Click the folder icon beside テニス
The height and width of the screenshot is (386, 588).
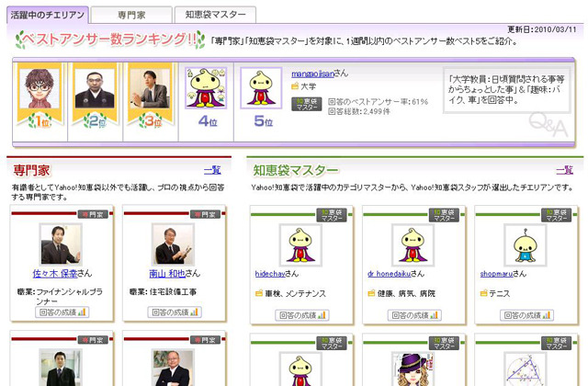484,293
